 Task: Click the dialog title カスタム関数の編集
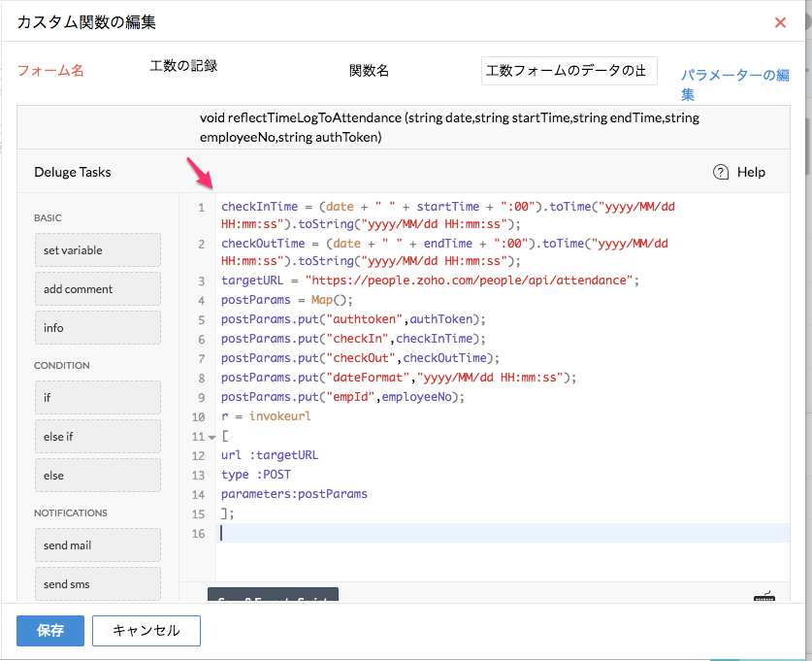point(86,22)
